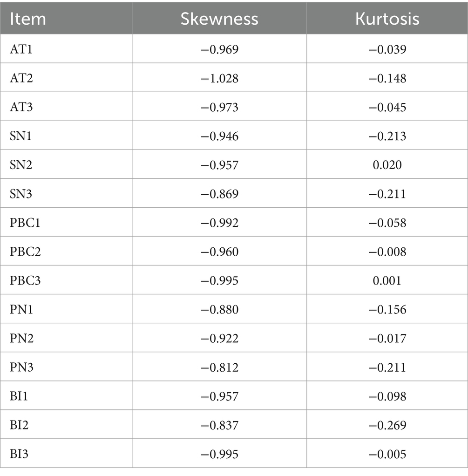Click the Item column header

tap(28, 19)
